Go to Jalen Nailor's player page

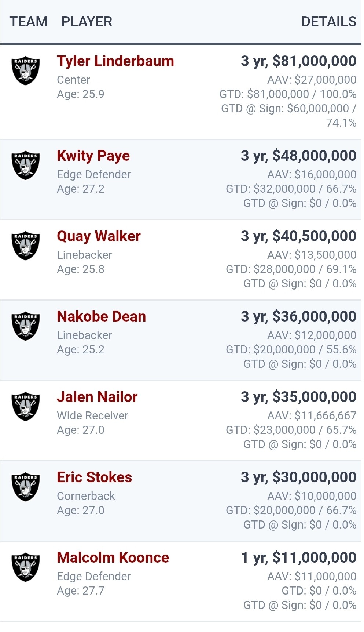click(97, 397)
